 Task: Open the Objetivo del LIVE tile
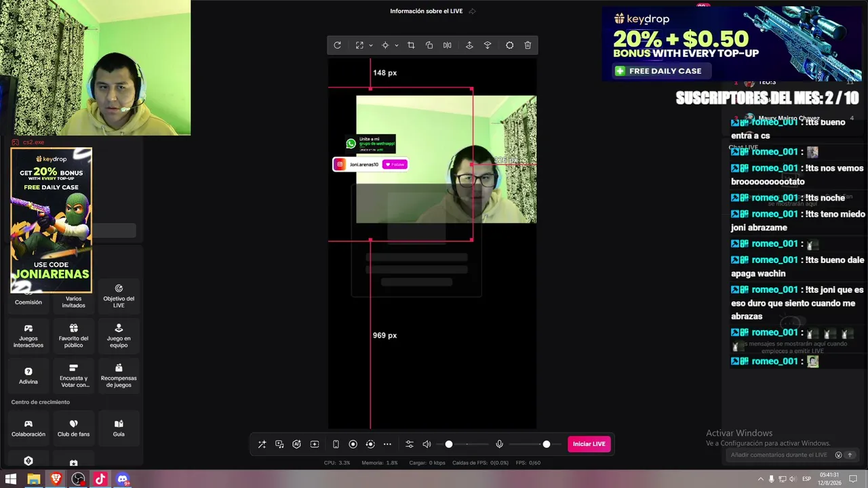(x=119, y=296)
